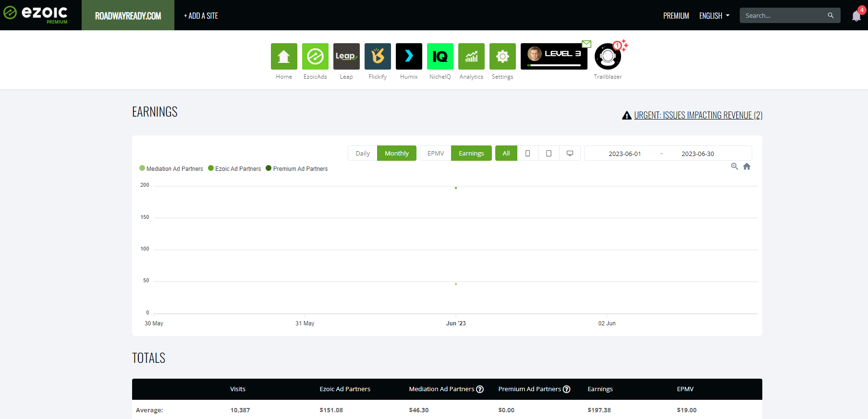This screenshot has height=419, width=868.
Task: Switch chart to Daily view
Action: pos(363,153)
